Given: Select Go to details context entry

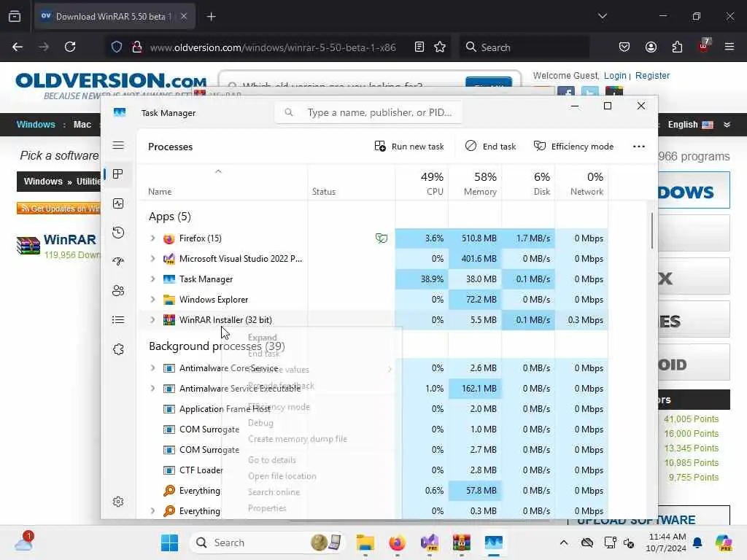Looking at the screenshot, I should pos(272,460).
